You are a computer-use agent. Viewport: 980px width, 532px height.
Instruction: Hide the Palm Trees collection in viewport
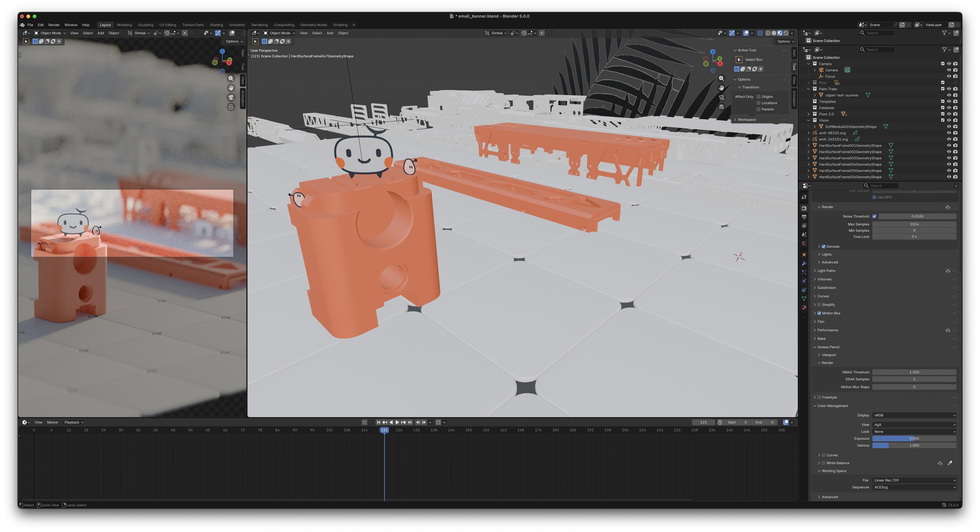click(949, 89)
